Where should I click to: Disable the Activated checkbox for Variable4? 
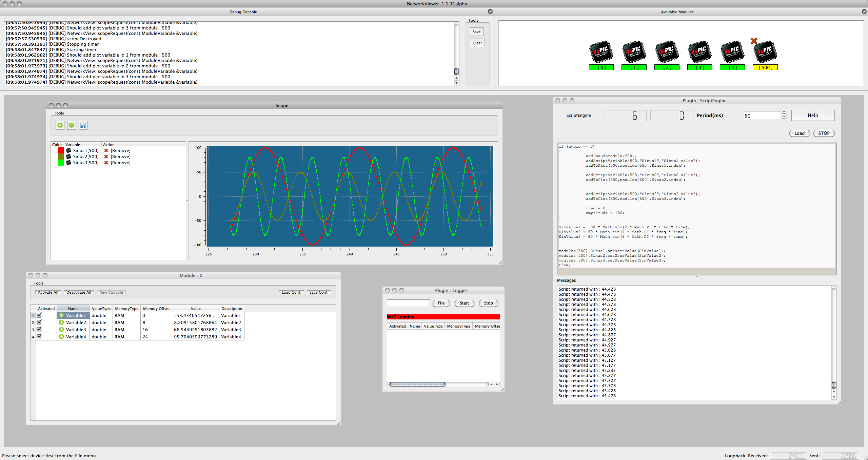click(39, 337)
